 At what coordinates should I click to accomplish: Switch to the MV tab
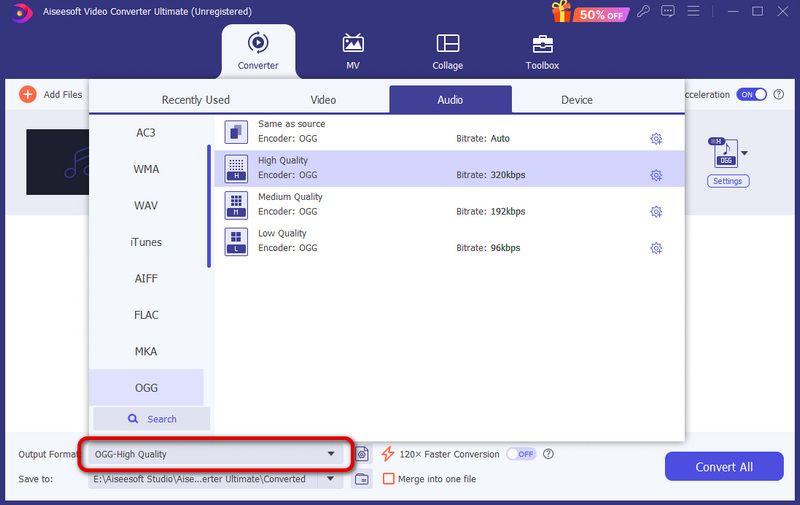tap(353, 51)
